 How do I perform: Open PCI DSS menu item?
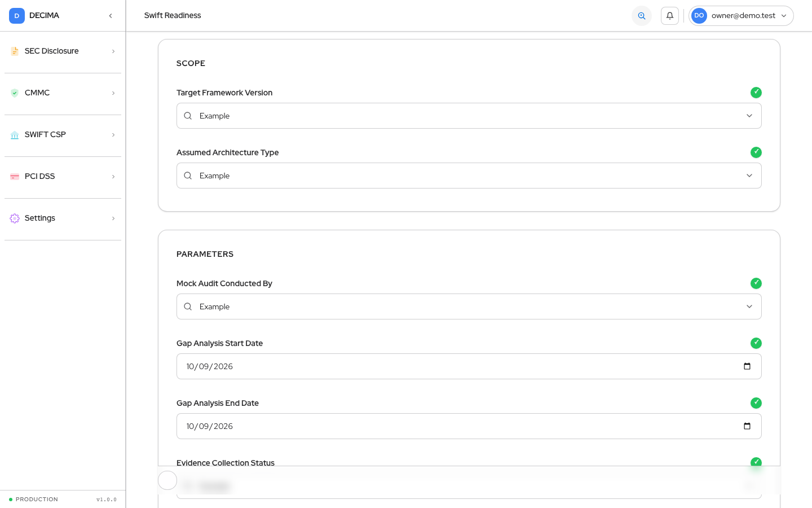click(63, 177)
